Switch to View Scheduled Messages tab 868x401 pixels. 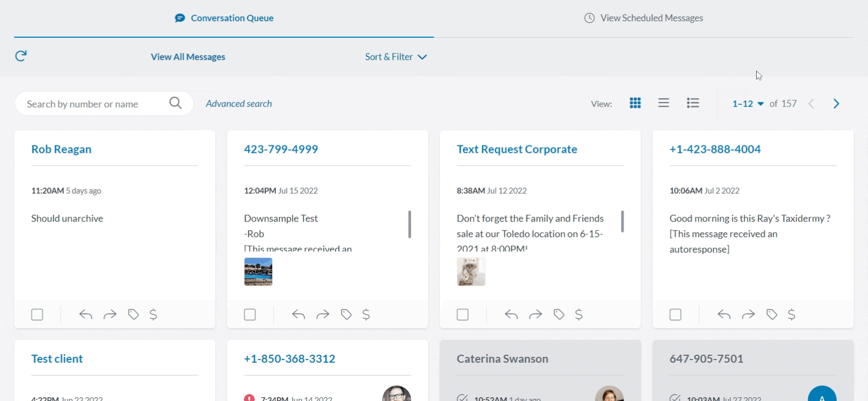[x=643, y=18]
